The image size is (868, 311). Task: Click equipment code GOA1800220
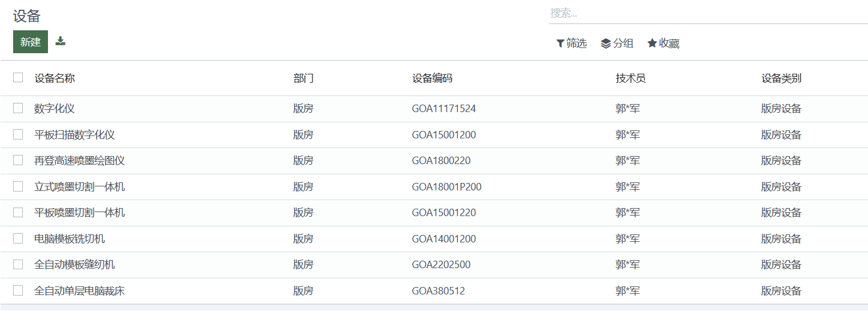[441, 161]
